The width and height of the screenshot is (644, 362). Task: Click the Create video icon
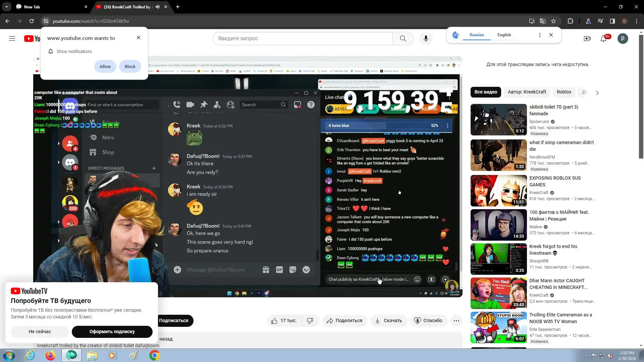pos(587,39)
